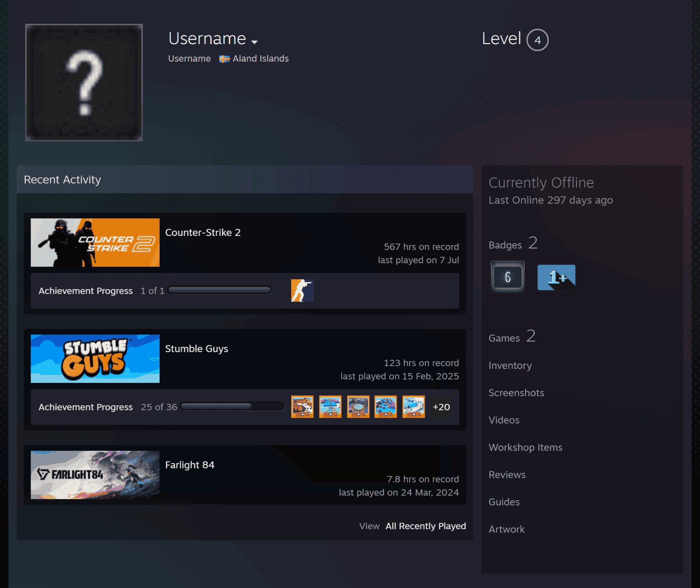Click the number 6 badge icon

pos(507,277)
